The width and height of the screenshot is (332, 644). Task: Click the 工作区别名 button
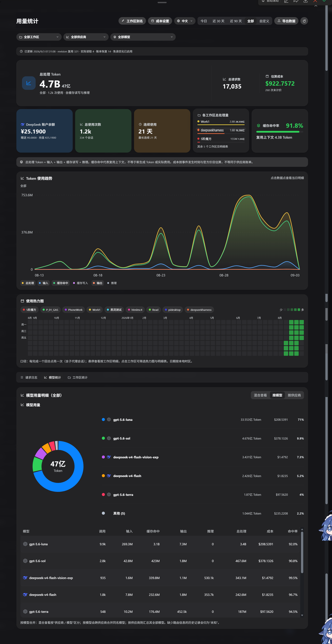tap(132, 21)
